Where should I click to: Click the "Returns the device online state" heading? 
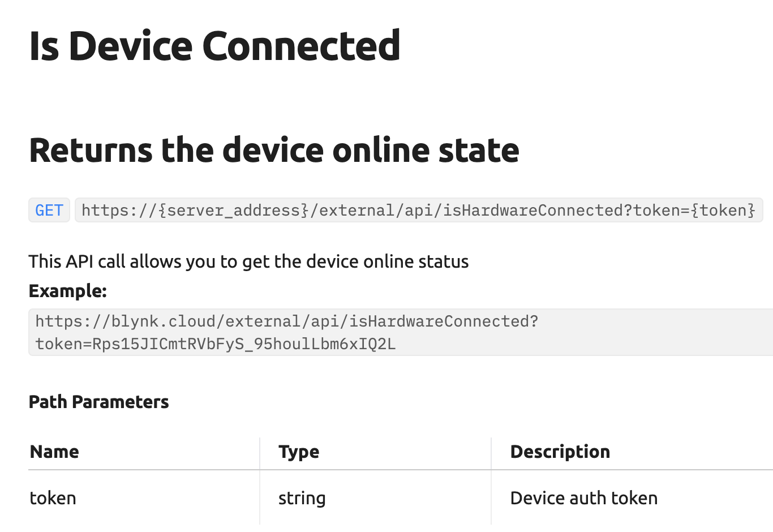point(274,151)
